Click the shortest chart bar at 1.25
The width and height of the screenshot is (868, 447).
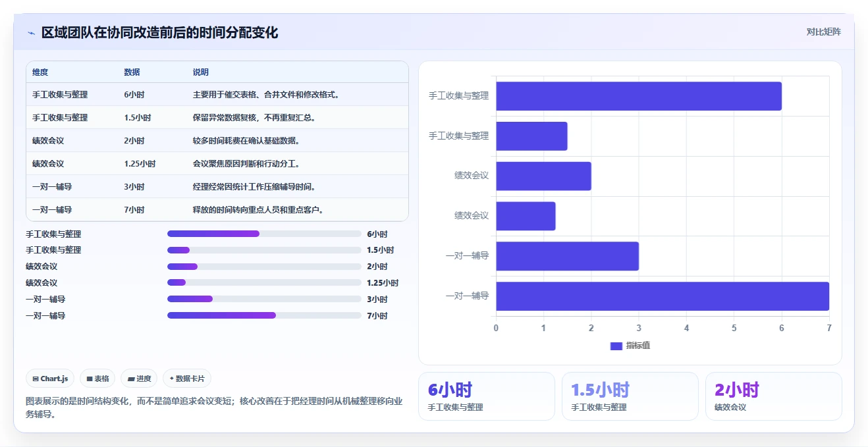pos(526,216)
